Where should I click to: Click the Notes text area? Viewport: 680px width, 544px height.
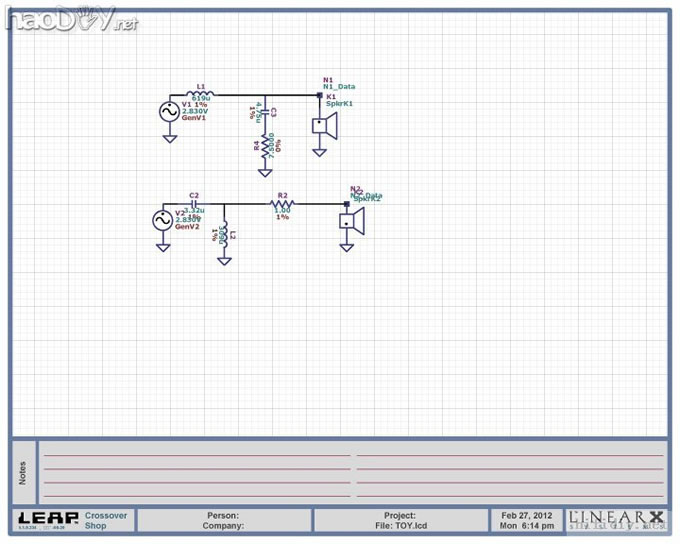(352, 472)
